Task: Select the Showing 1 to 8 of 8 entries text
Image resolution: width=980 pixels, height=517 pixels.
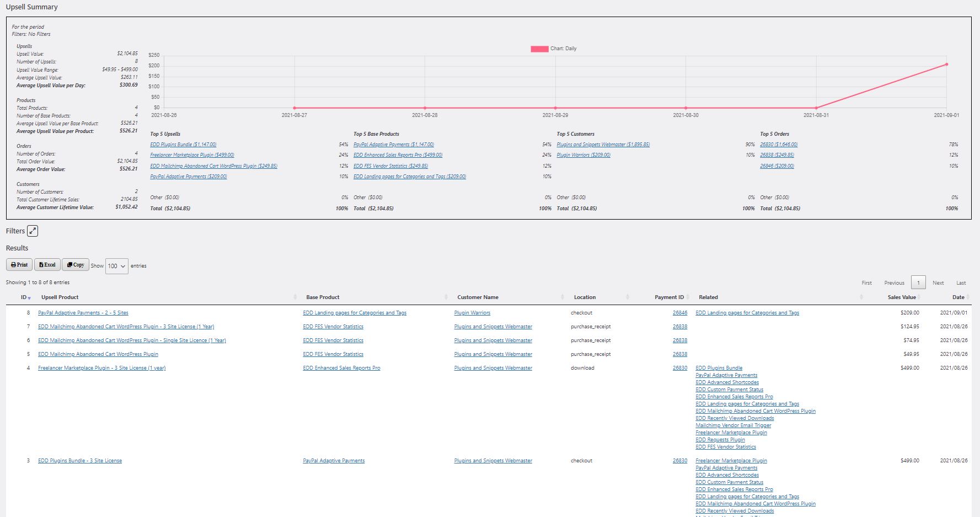Action: tap(38, 283)
